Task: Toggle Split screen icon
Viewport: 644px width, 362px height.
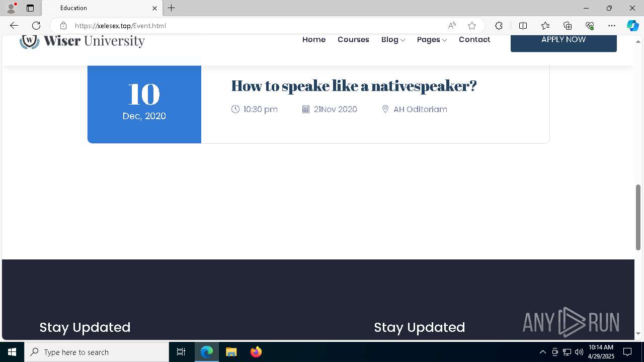Action: (x=523, y=26)
